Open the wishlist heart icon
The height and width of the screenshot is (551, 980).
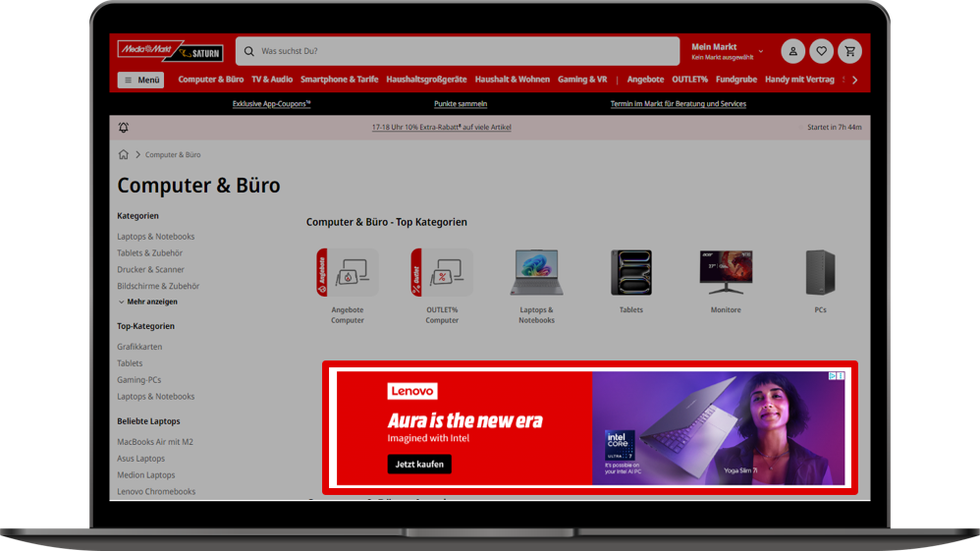point(821,51)
